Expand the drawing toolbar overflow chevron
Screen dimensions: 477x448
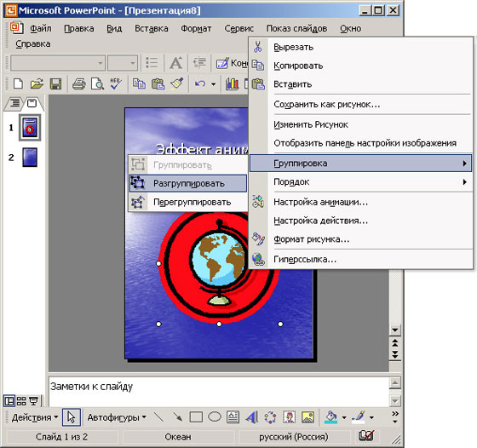click(395, 417)
